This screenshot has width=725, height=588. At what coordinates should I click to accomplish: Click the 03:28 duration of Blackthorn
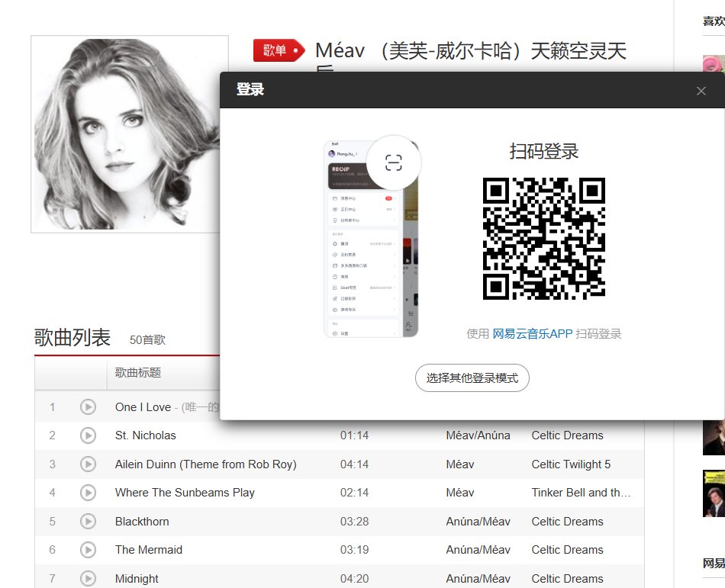point(355,522)
